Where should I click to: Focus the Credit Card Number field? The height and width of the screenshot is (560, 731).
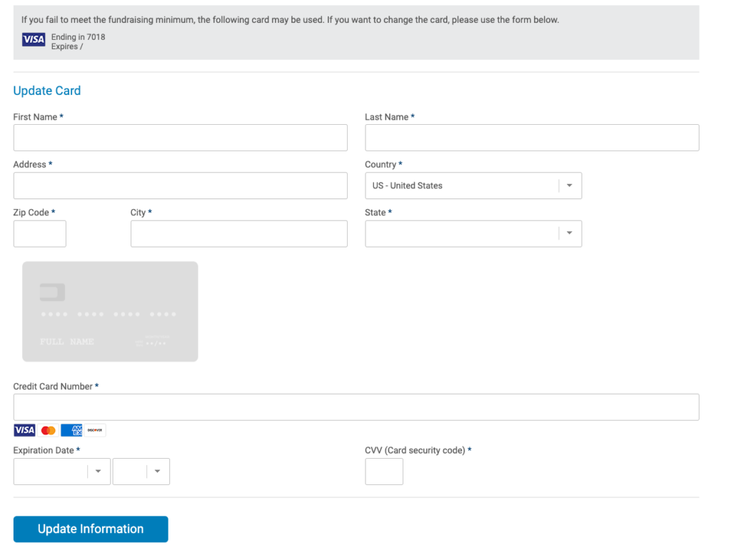click(x=356, y=407)
